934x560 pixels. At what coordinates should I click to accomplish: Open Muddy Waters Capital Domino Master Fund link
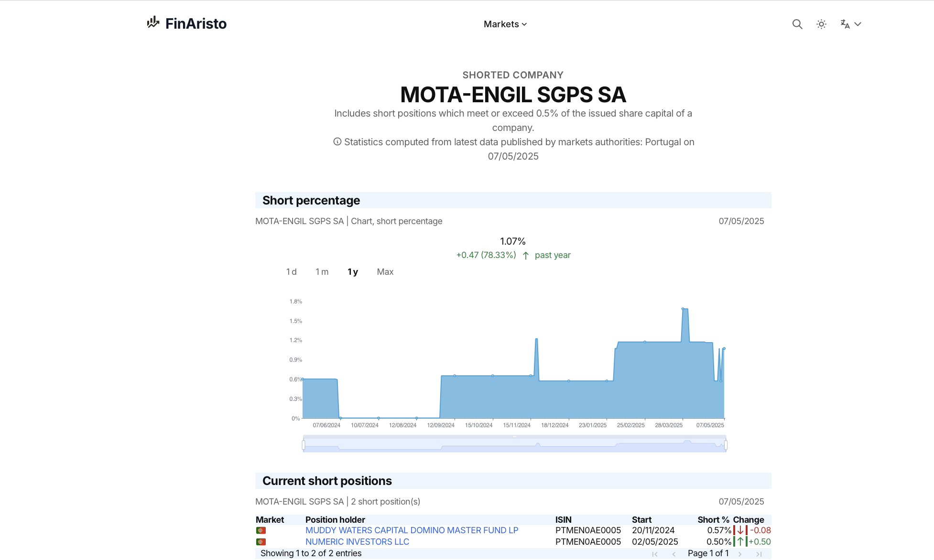pos(412,530)
